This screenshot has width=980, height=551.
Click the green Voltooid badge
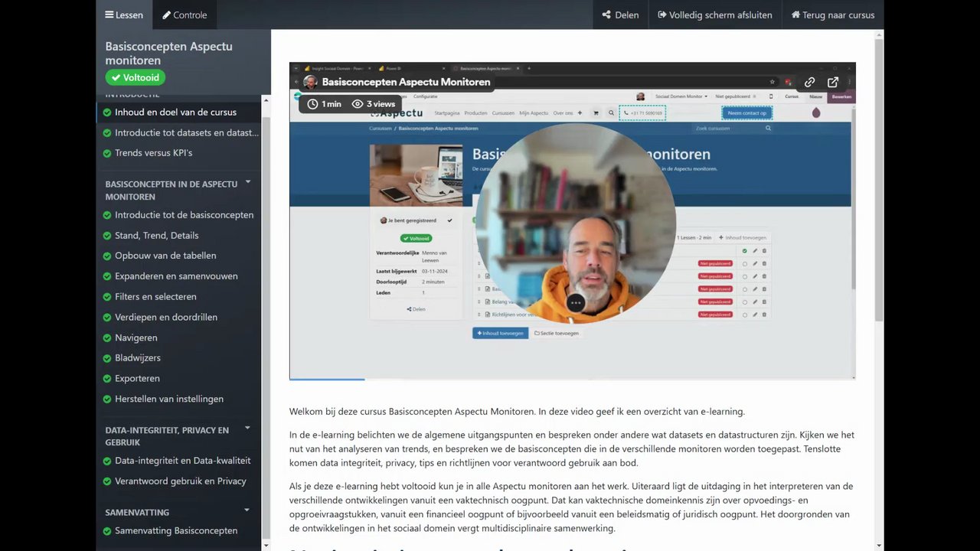pyautogui.click(x=136, y=77)
